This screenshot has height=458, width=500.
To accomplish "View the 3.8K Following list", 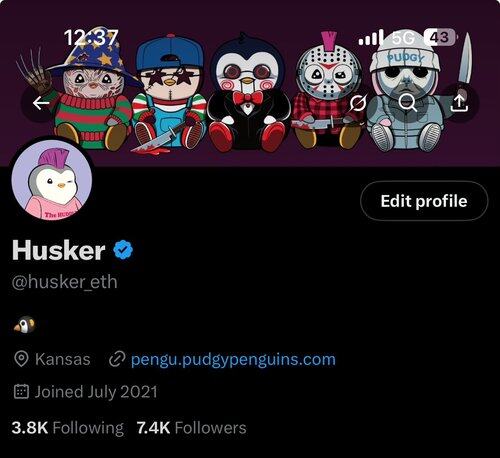I will tap(67, 428).
